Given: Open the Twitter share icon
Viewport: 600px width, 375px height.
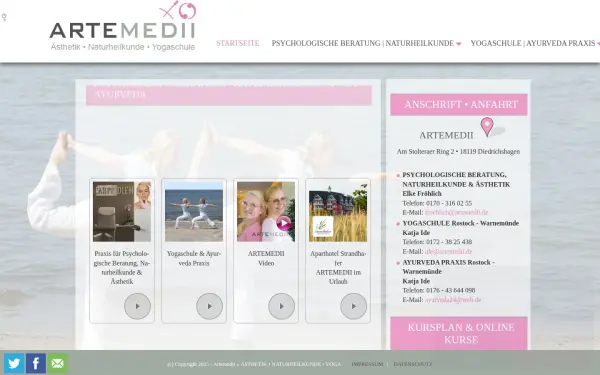Looking at the screenshot, I should click(x=14, y=363).
